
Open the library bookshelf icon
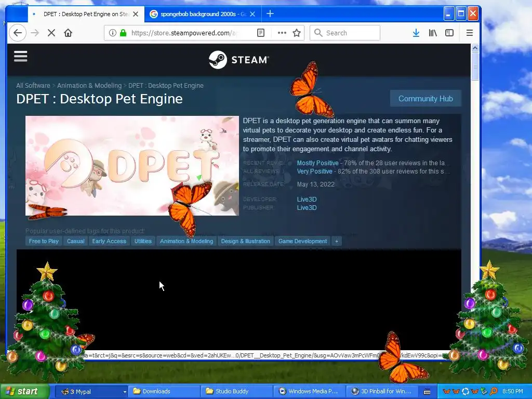point(433,33)
